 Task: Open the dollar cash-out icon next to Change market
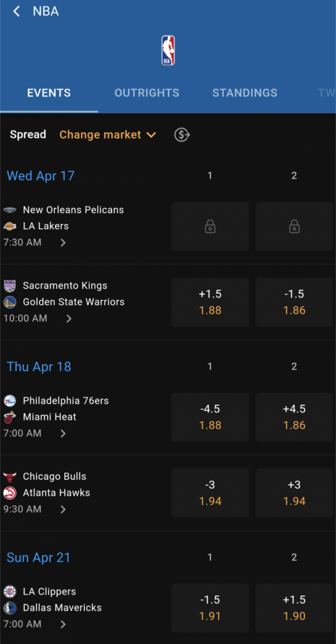coord(182,135)
